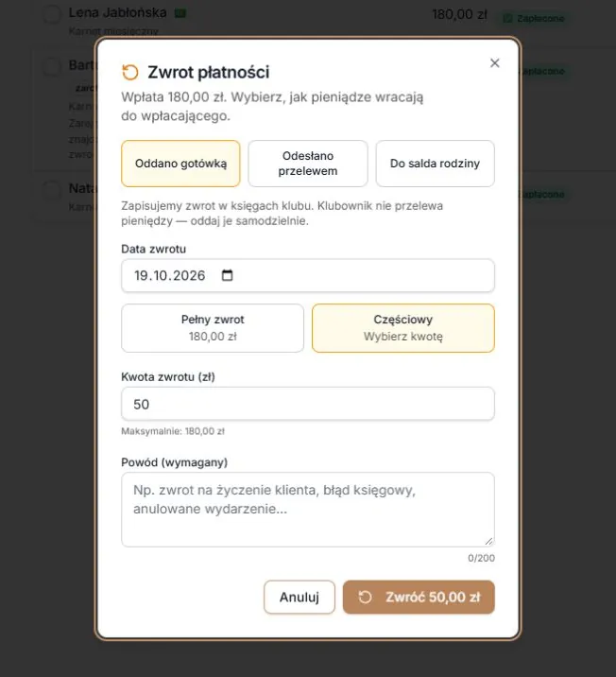This screenshot has width=616, height=677.
Task: Choose Do salda rodziny option
Action: [435, 164]
